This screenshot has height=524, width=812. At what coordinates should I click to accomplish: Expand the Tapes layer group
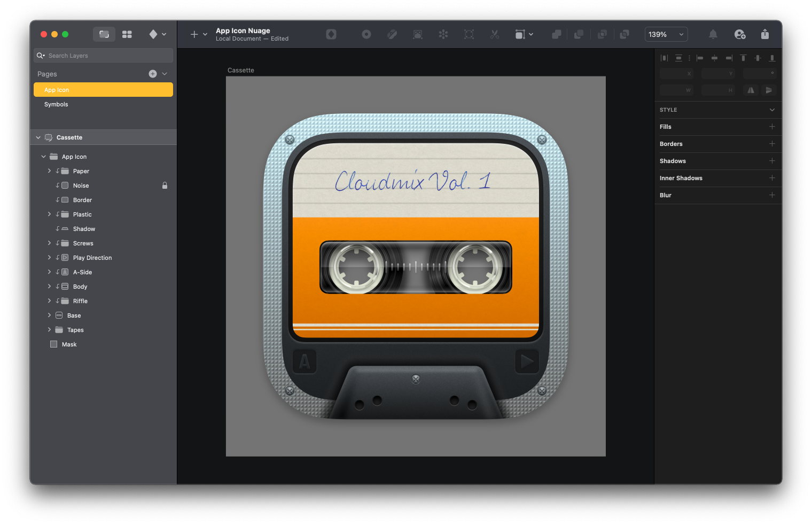pyautogui.click(x=49, y=329)
